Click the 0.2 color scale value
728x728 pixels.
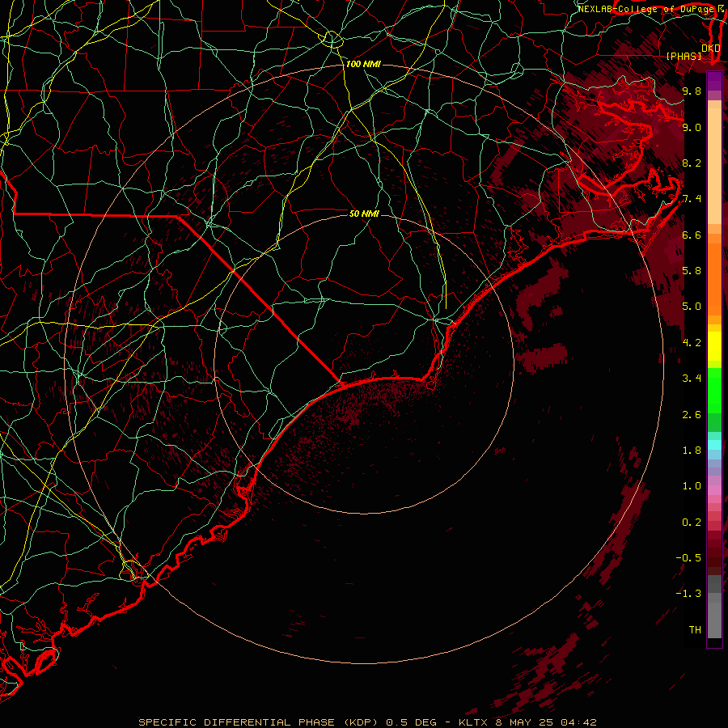[692, 523]
